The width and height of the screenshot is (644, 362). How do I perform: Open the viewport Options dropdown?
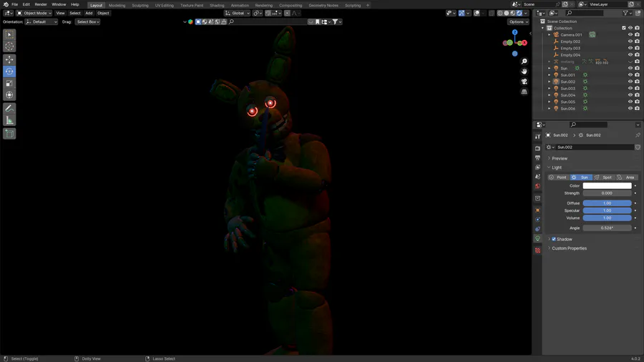coord(518,21)
